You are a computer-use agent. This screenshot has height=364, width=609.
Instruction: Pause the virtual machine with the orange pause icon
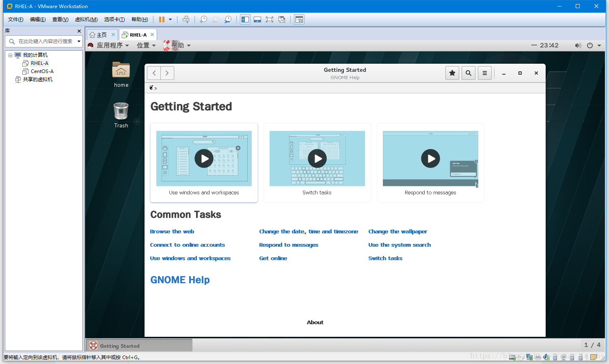(x=162, y=19)
